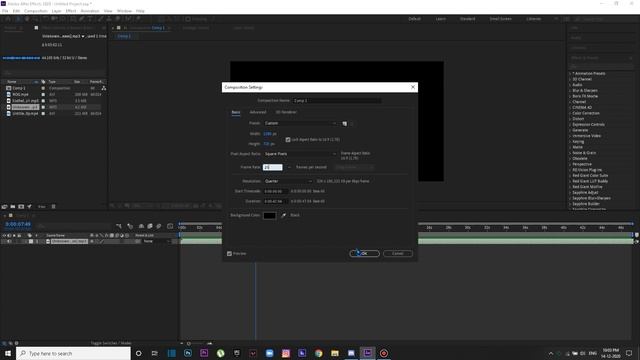Viewport: 640px width, 360px height.
Task: Click the save preset icon beside Preset
Action: (344, 123)
